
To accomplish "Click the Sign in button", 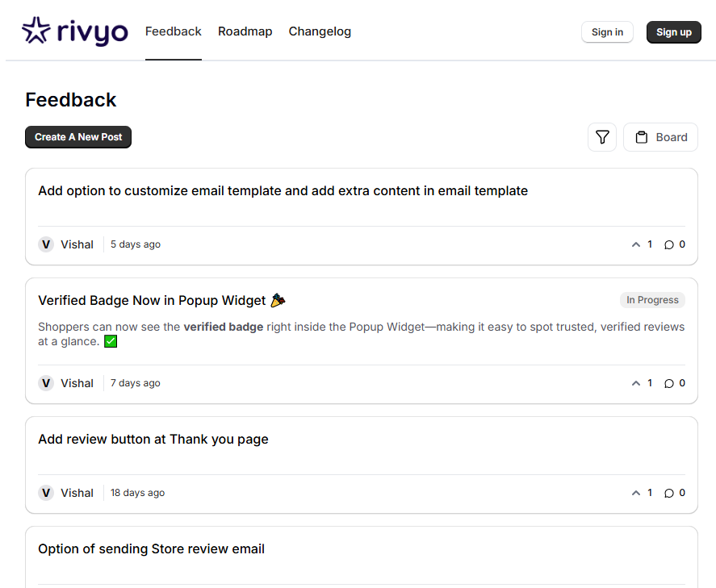I will click(x=607, y=32).
